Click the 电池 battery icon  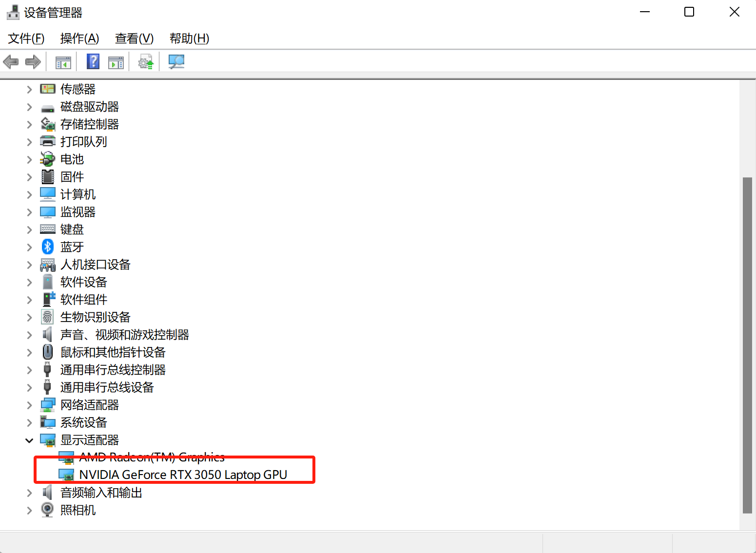click(x=48, y=159)
